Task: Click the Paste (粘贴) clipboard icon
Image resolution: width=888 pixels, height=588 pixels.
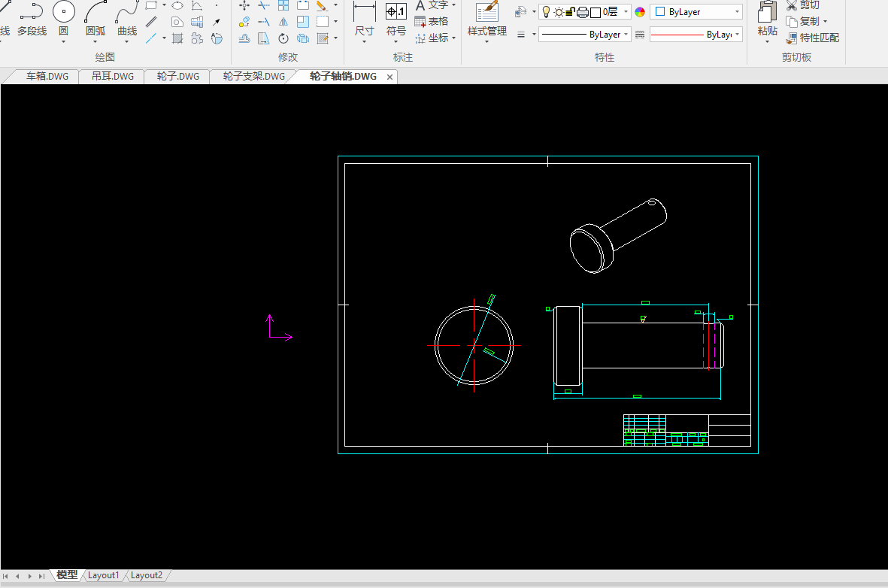Action: point(767,12)
